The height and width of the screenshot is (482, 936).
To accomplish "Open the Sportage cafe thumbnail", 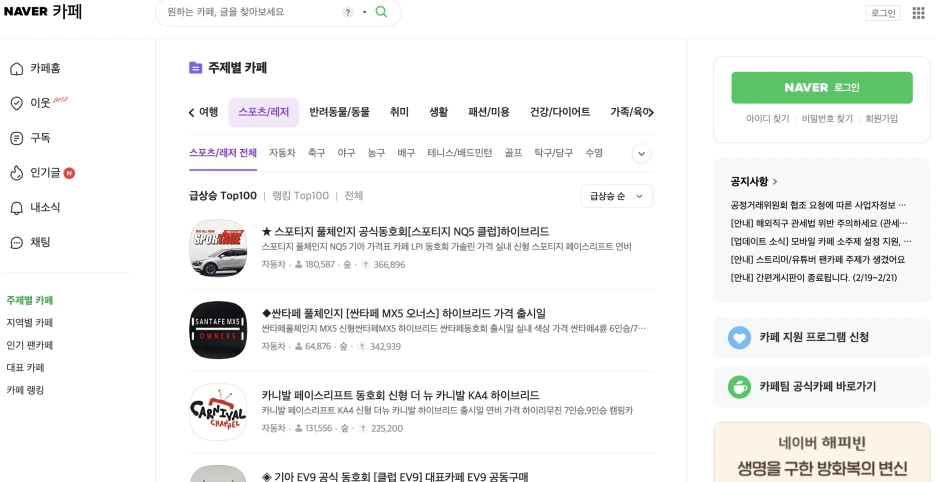I will coord(218,248).
